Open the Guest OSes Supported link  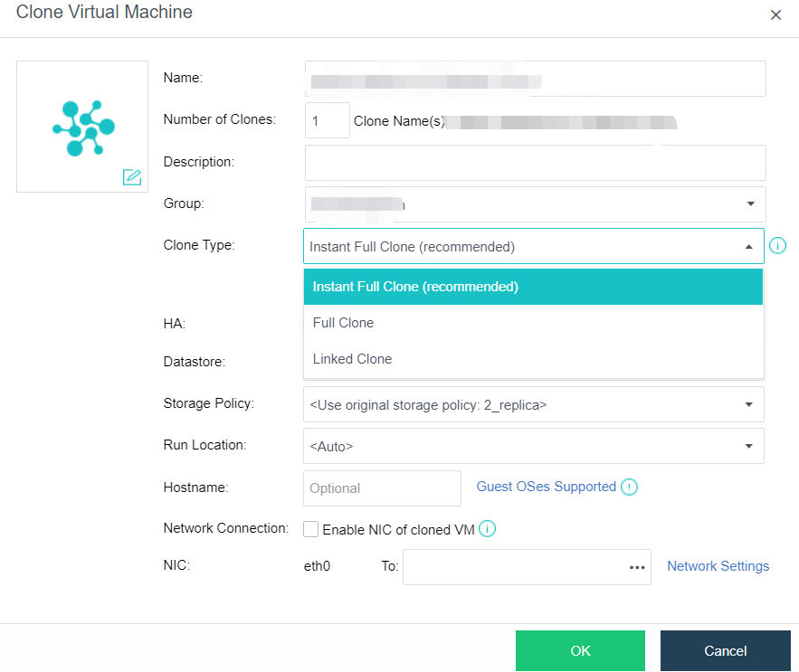coord(546,487)
